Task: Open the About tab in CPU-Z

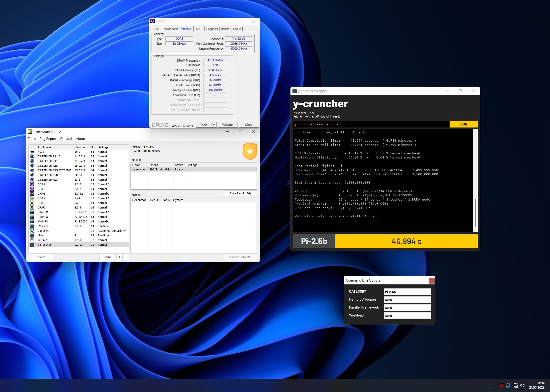Action: (237, 29)
